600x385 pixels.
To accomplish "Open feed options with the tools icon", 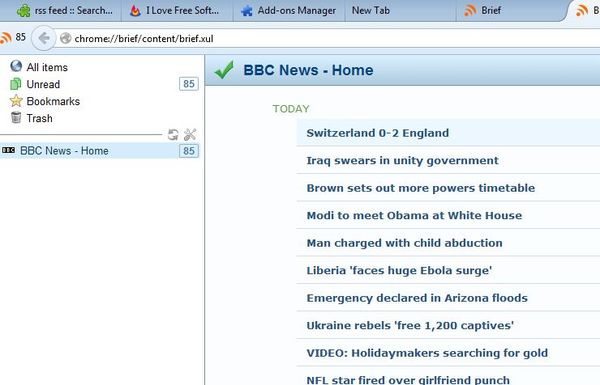I will point(190,135).
